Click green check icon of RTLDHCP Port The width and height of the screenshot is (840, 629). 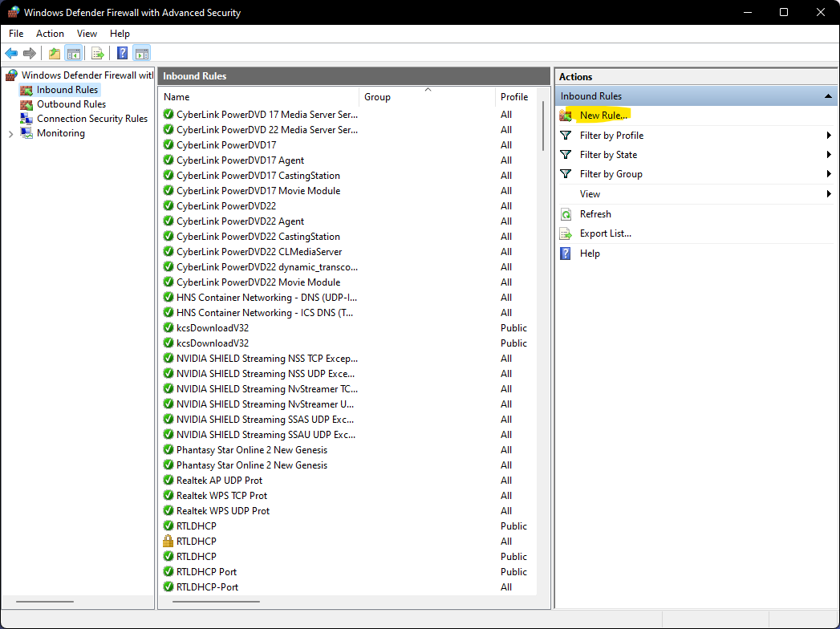click(168, 572)
